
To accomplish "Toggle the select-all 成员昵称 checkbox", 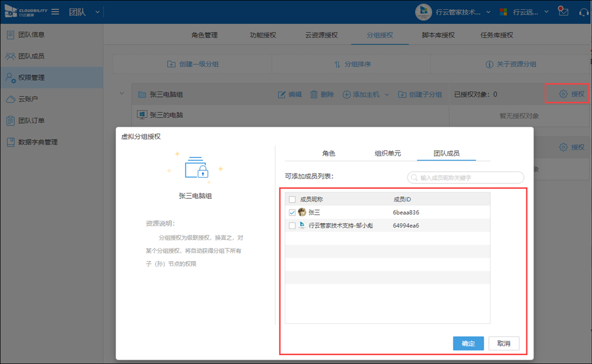I will (292, 199).
